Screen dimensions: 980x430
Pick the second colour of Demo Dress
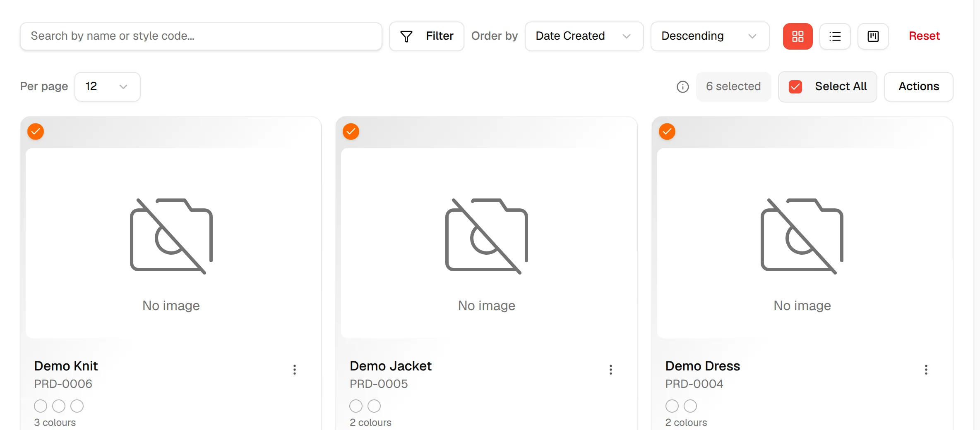pyautogui.click(x=690, y=406)
